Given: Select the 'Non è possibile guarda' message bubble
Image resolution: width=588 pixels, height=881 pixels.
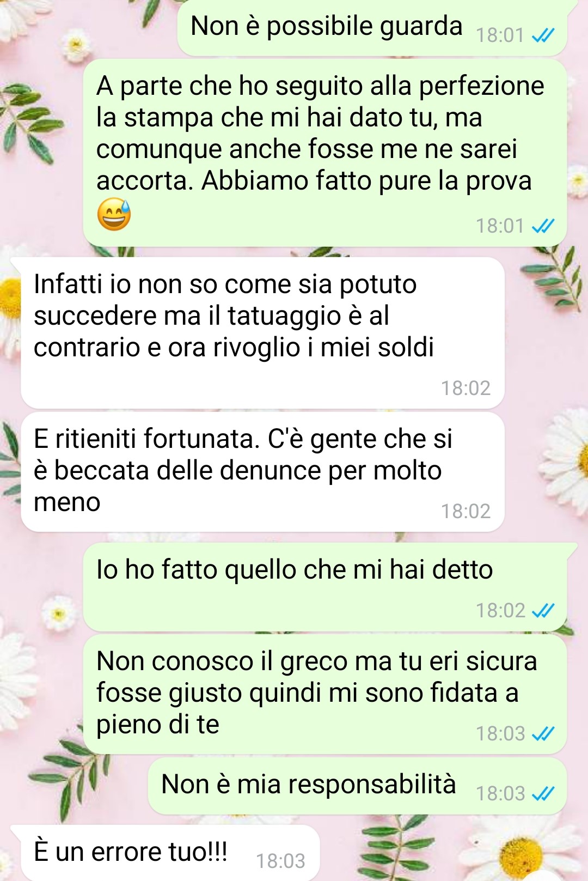Looking at the screenshot, I should point(372,27).
